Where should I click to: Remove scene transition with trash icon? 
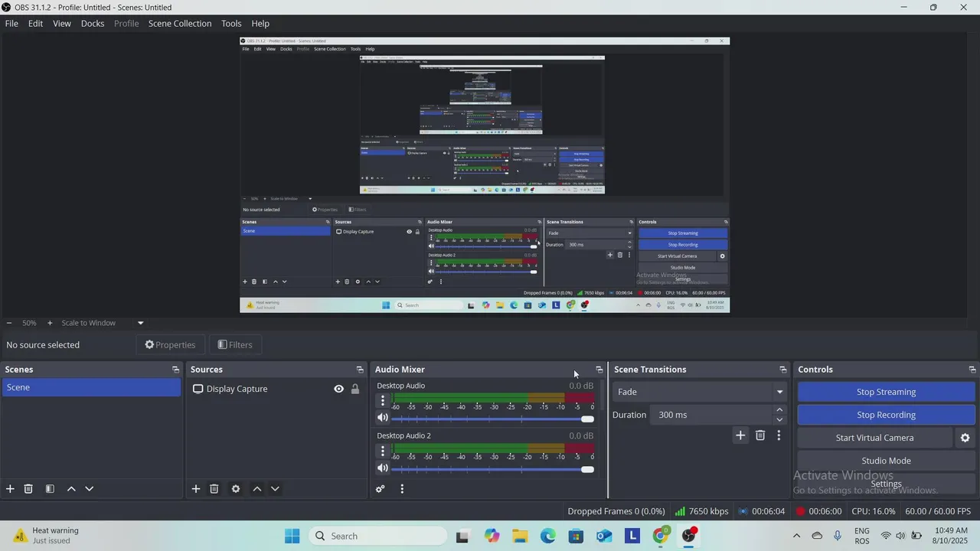[x=760, y=435]
